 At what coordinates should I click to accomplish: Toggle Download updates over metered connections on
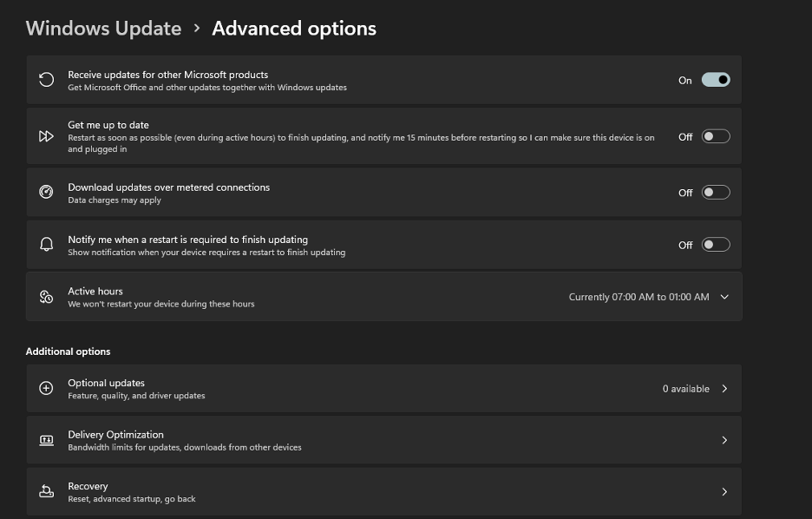pyautogui.click(x=716, y=192)
